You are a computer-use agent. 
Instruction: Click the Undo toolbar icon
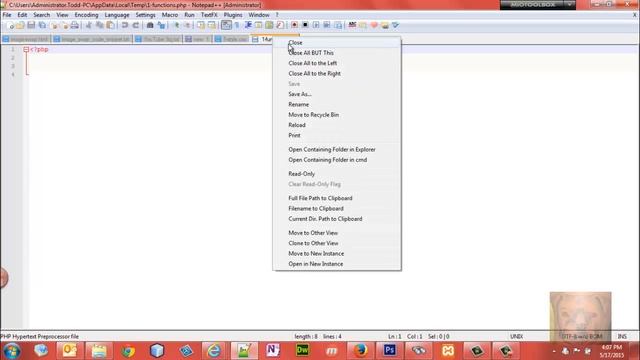[x=125, y=25]
